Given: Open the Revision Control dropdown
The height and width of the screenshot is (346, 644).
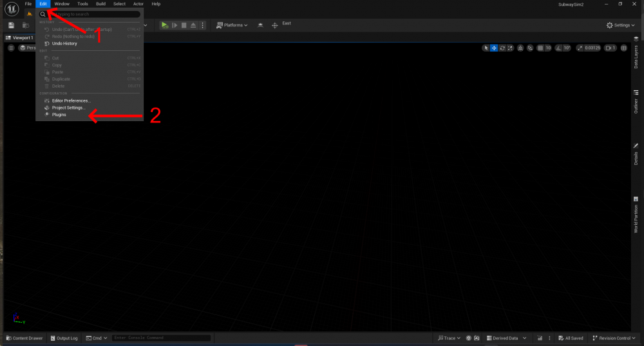Looking at the screenshot, I should [614, 338].
